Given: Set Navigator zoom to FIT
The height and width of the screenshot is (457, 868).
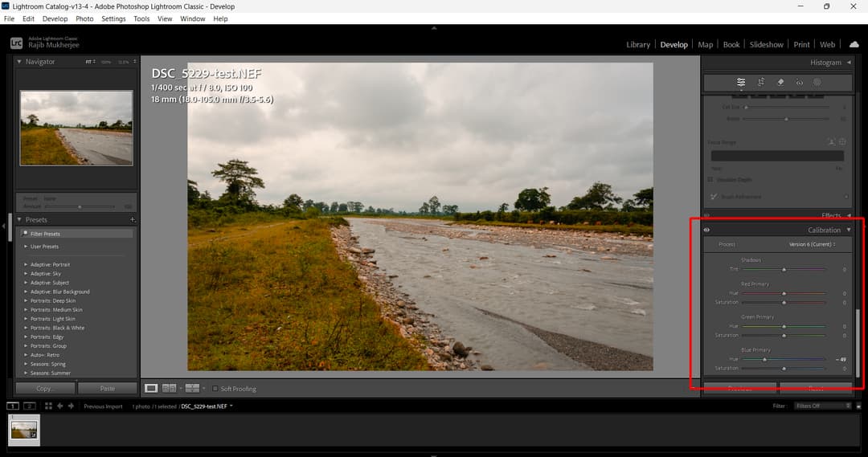Looking at the screenshot, I should pos(90,62).
